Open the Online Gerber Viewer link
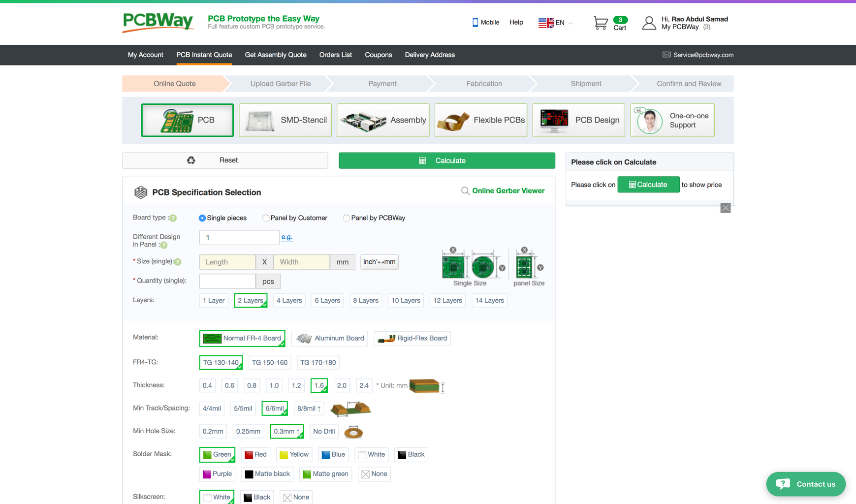Viewport: 856px width, 504px height. coord(508,191)
